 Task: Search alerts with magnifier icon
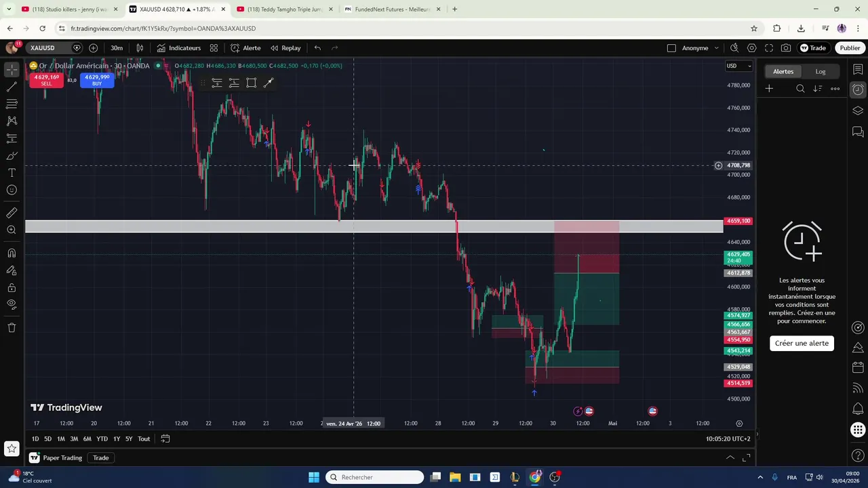click(800, 89)
